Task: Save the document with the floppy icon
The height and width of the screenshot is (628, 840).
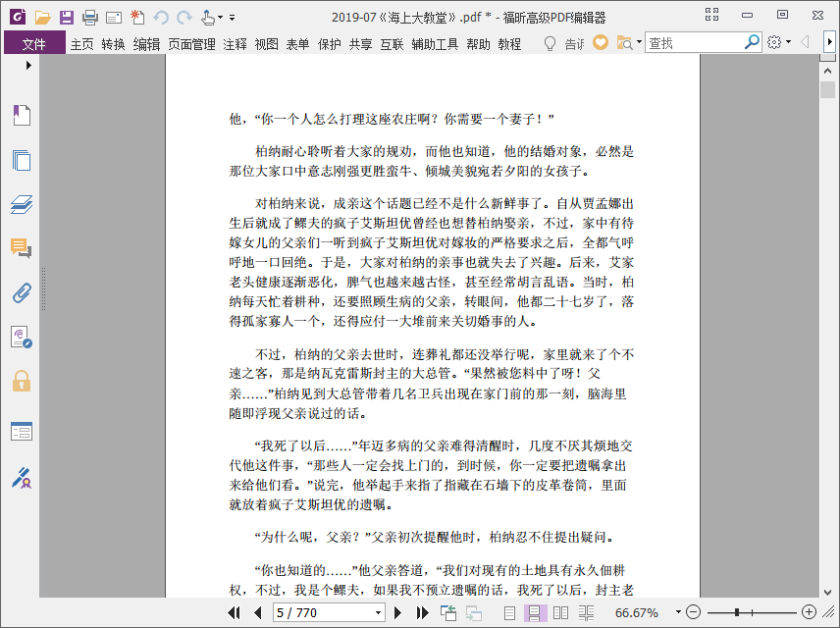Action: (67, 18)
